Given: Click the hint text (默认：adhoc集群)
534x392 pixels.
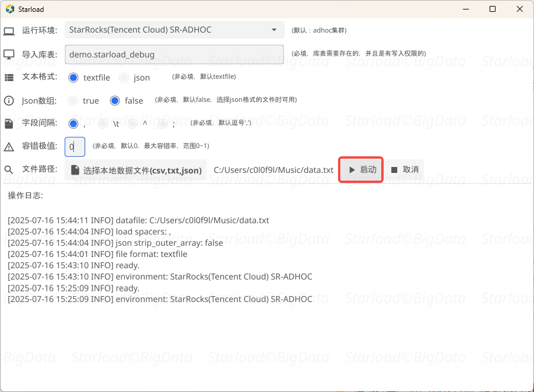Looking at the screenshot, I should pos(319,30).
